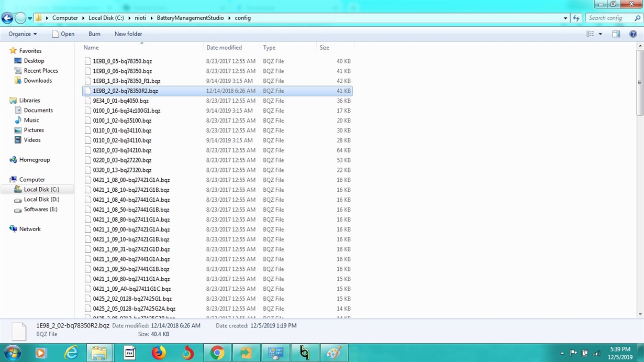Open Desktop in the Favorites list
Image resolution: width=644 pixels, height=362 pixels.
click(34, 61)
